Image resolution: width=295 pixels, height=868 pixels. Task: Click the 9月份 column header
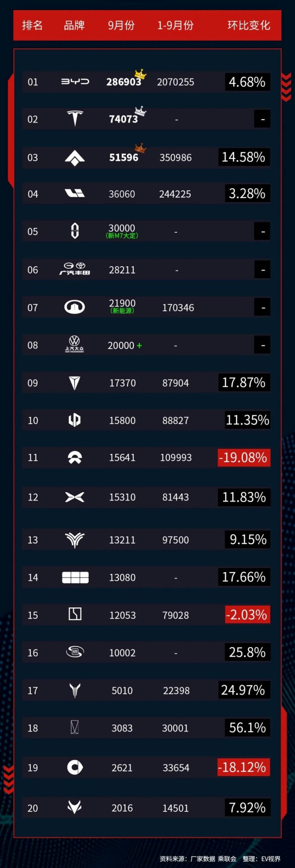pyautogui.click(x=121, y=25)
